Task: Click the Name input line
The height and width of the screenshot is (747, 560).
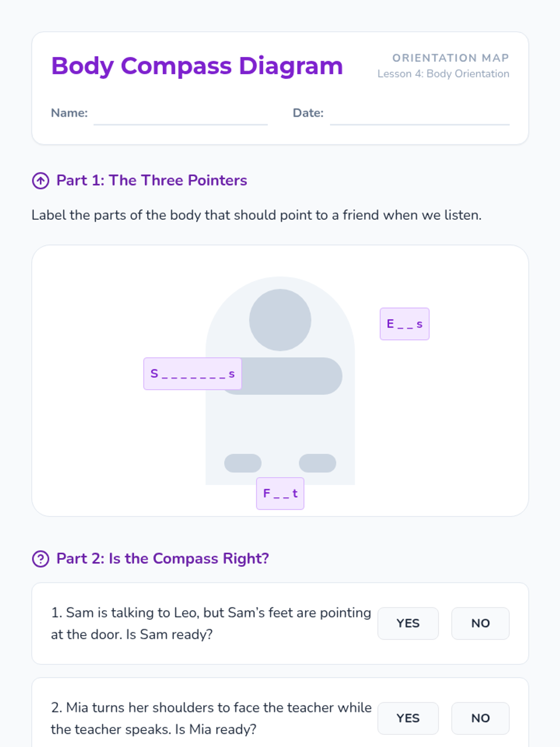Action: click(181, 114)
